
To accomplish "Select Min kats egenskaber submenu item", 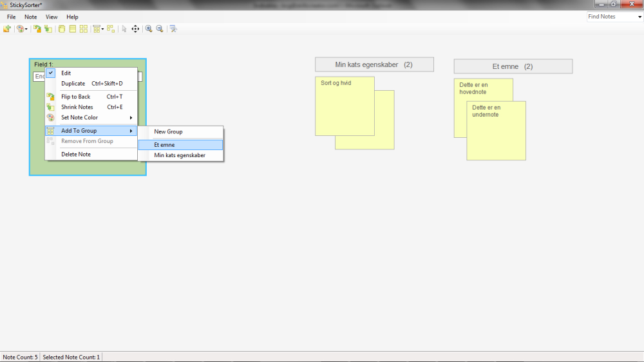I will coord(181,155).
